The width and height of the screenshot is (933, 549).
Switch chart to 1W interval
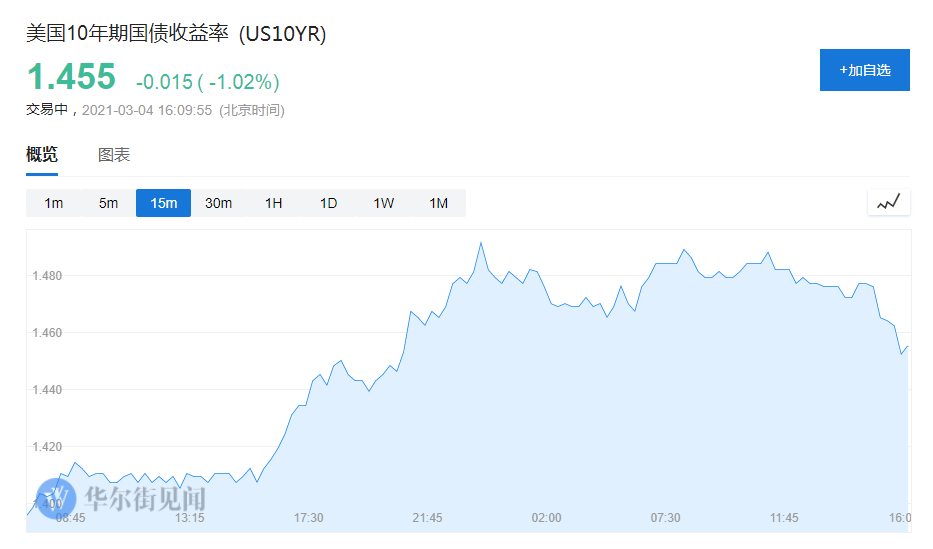tap(383, 203)
